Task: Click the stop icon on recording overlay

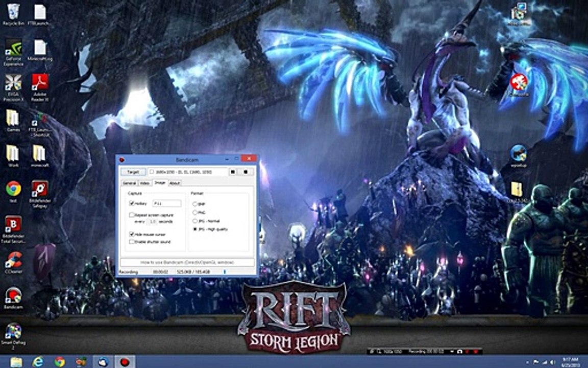Action: (476, 352)
